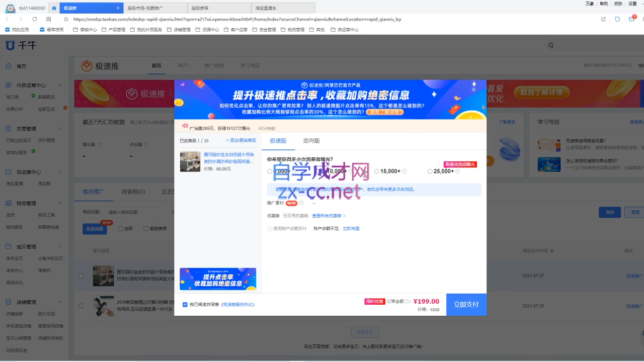
Task: Expand the 店铺管理 sidebar arrow
Action: [60, 302]
